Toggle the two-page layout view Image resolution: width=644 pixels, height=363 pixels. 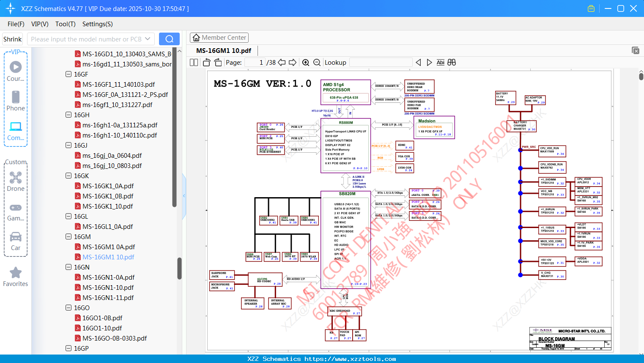194,62
